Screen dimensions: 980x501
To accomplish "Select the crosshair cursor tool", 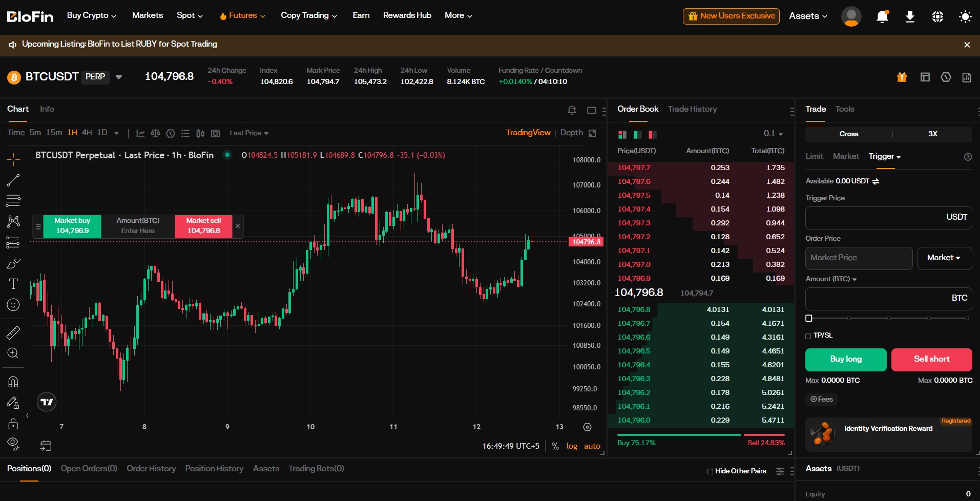I will click(x=13, y=159).
